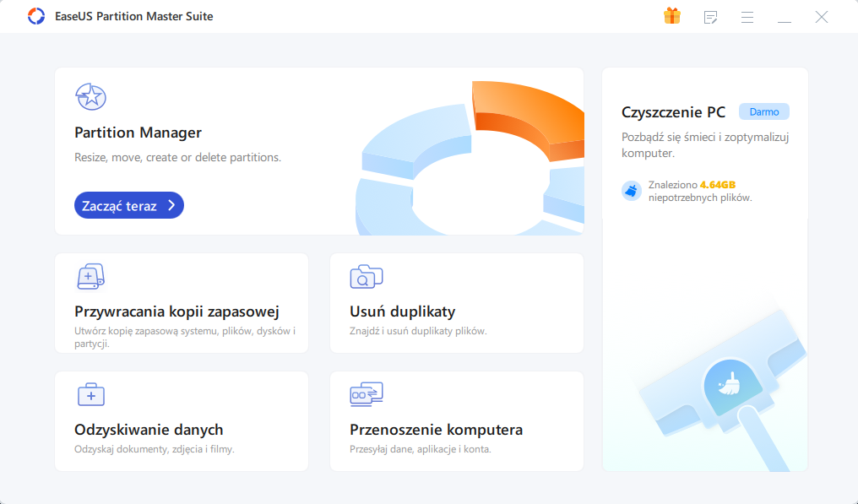Click the blue broom cleanup icon
The height and width of the screenshot is (504, 858).
(x=632, y=191)
